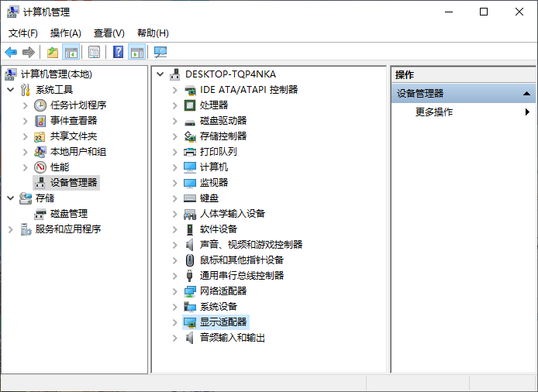Open the 操作(A) menu

click(65, 33)
